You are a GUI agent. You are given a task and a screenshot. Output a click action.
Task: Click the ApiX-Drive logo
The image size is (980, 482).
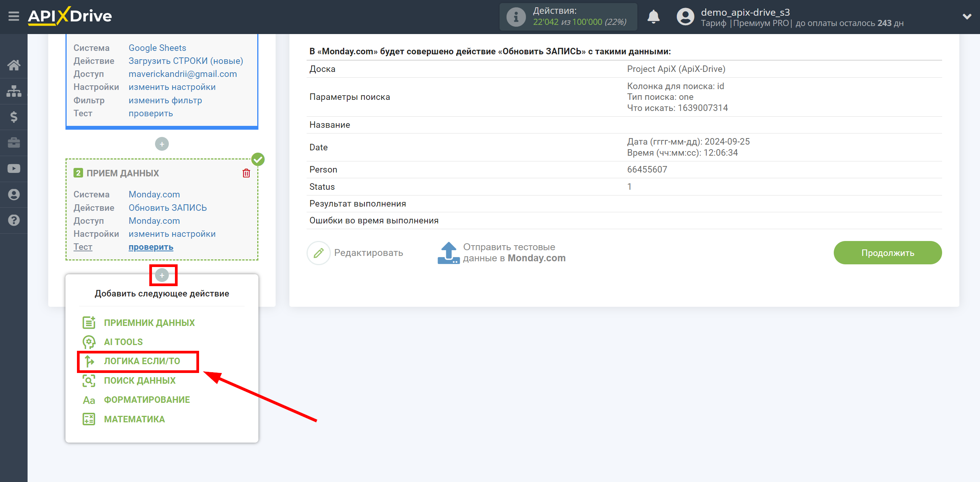[x=70, y=16]
